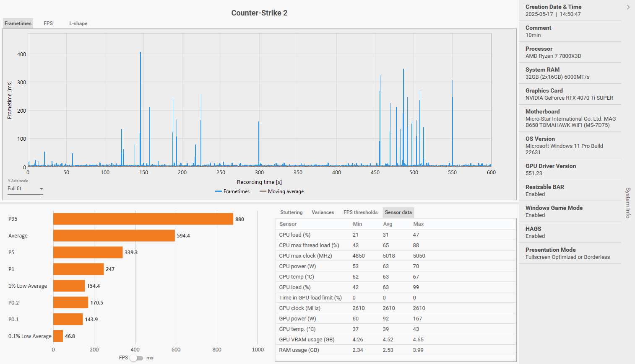Screen dimensions: 635x364
Task: Select the Stuttering tab
Action: click(x=291, y=212)
